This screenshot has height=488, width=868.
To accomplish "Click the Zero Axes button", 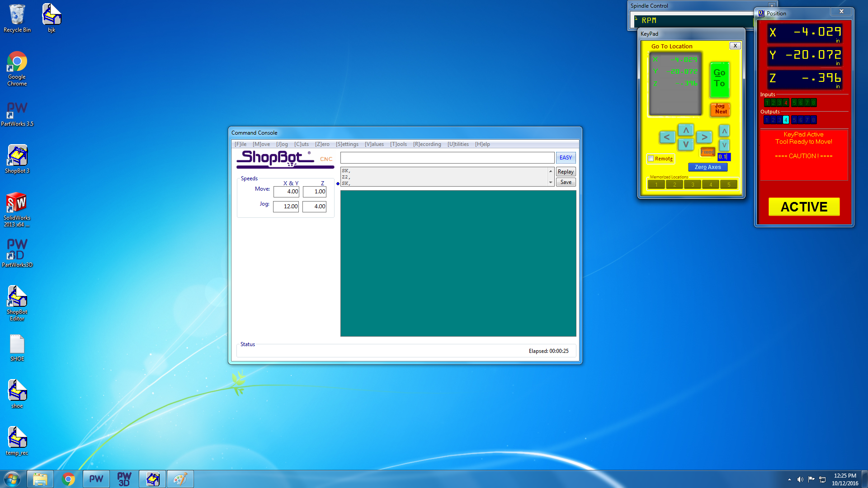I will 708,167.
